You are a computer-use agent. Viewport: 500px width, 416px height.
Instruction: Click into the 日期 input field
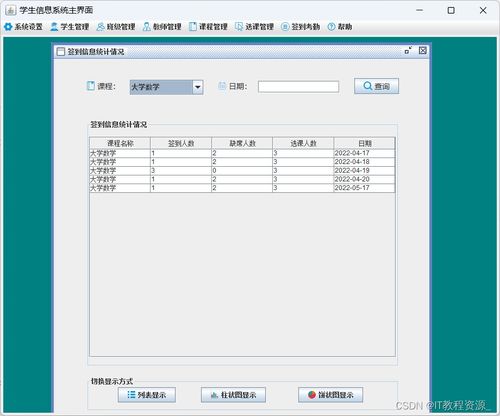pos(298,87)
